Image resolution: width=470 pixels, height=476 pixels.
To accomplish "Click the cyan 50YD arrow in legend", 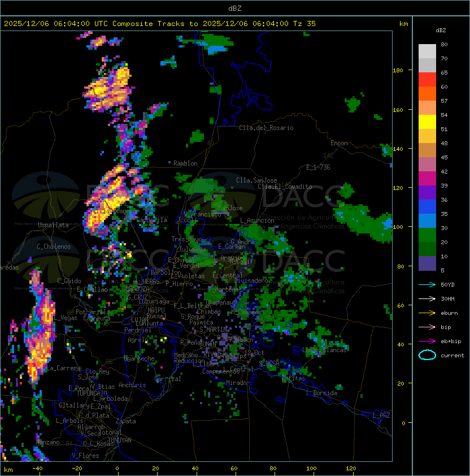I will coord(427,284).
